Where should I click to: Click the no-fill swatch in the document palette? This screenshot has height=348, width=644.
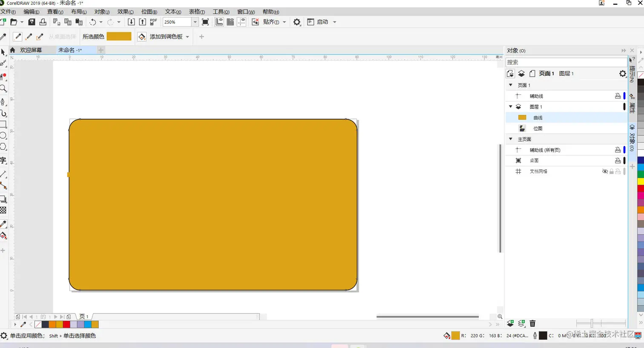[x=38, y=325]
